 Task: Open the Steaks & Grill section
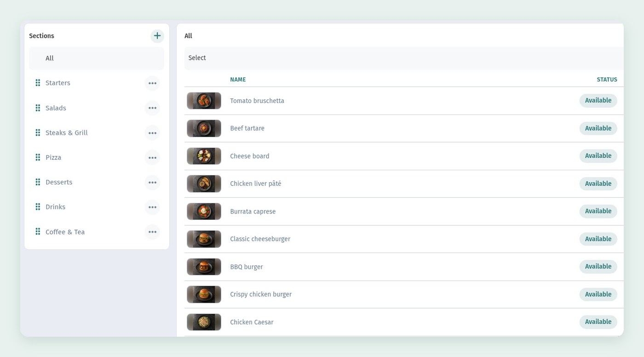pyautogui.click(x=67, y=132)
